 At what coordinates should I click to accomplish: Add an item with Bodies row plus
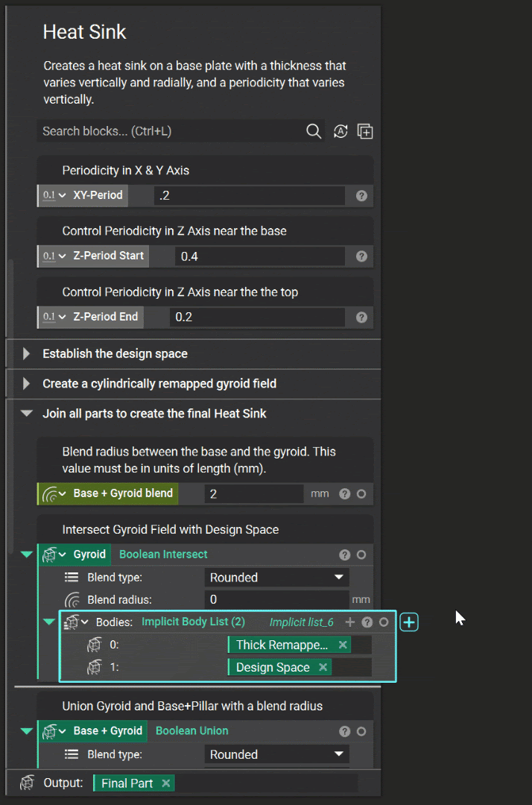[350, 622]
